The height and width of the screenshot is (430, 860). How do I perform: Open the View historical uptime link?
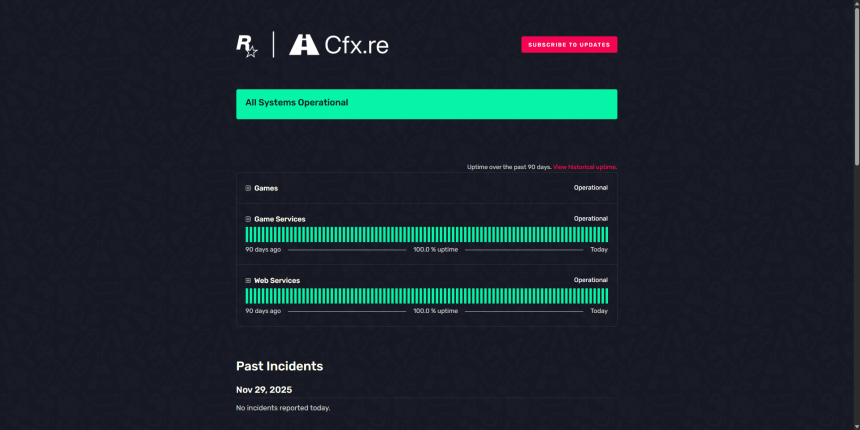click(x=585, y=167)
